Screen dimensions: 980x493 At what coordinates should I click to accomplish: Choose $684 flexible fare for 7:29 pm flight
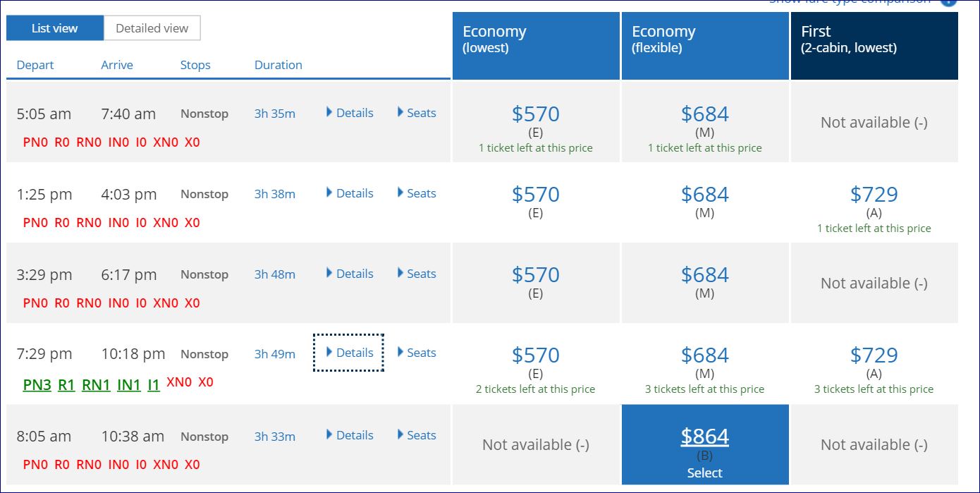tap(705, 355)
